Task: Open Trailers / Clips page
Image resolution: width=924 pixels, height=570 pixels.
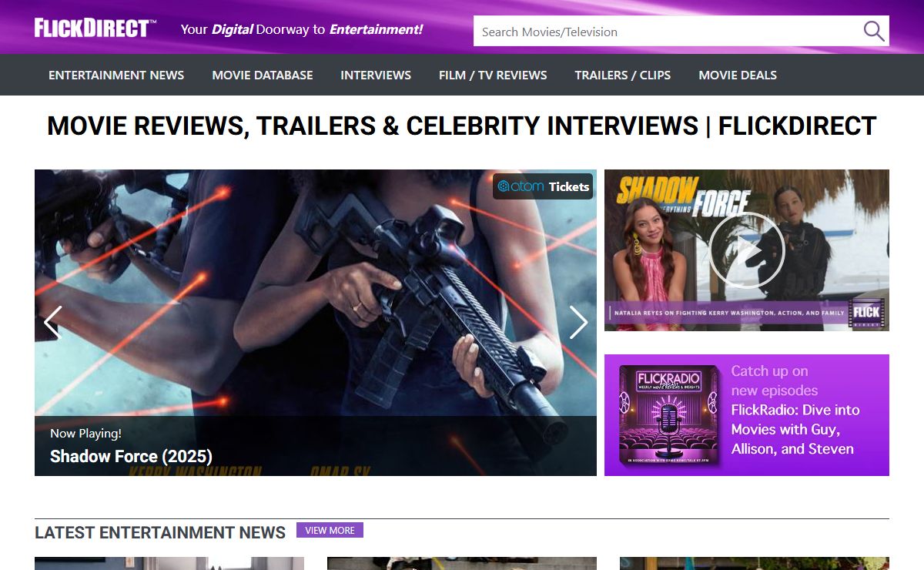Action: [x=623, y=75]
